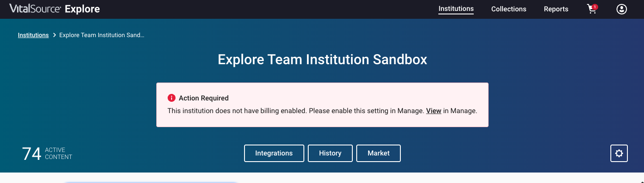Click the Institutions breadcrumb link
This screenshot has width=644, height=183.
pos(33,35)
